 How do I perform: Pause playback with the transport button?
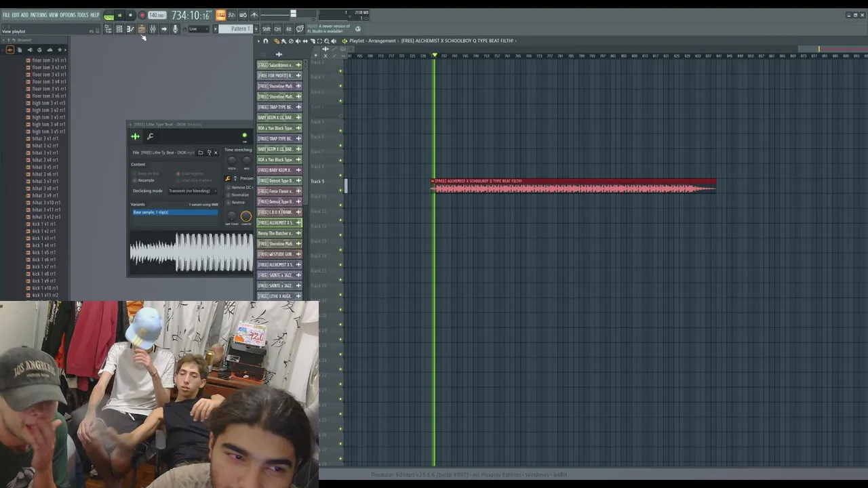click(x=119, y=16)
